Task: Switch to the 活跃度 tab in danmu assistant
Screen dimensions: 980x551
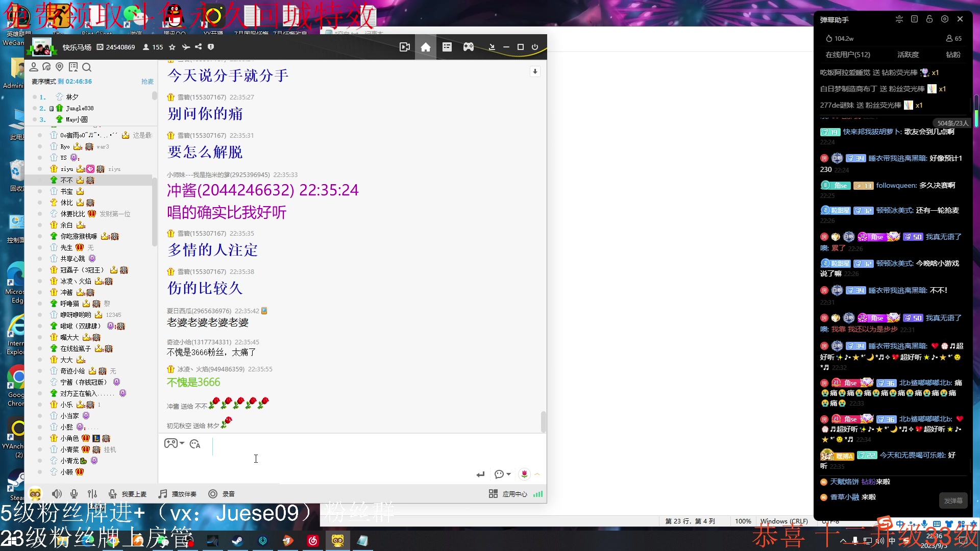Action: (908, 55)
